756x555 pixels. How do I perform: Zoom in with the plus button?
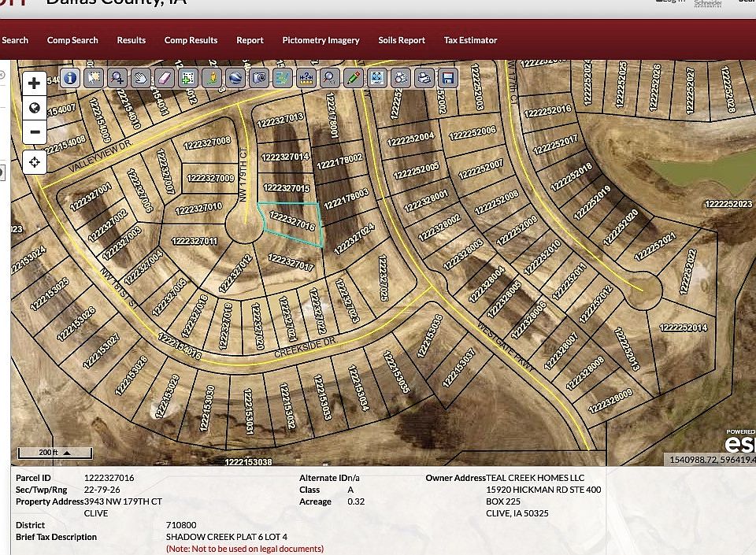[x=35, y=83]
